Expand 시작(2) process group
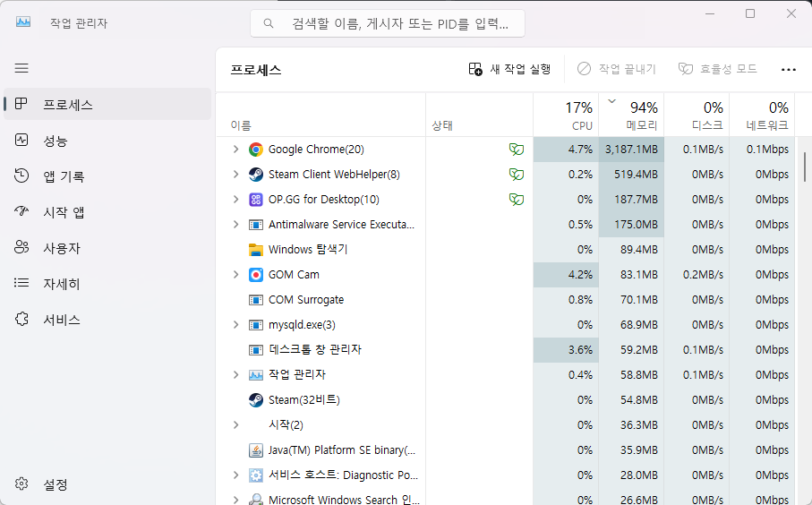This screenshot has height=505, width=812. click(235, 424)
